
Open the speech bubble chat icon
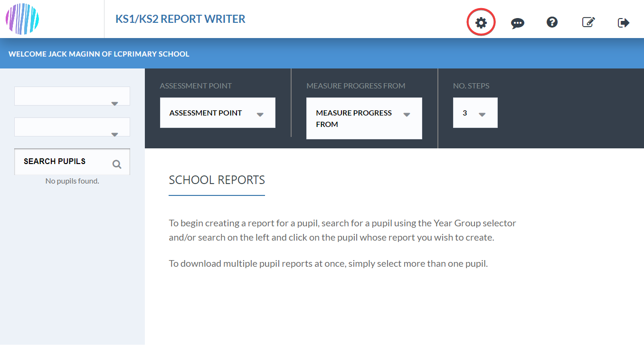(517, 23)
